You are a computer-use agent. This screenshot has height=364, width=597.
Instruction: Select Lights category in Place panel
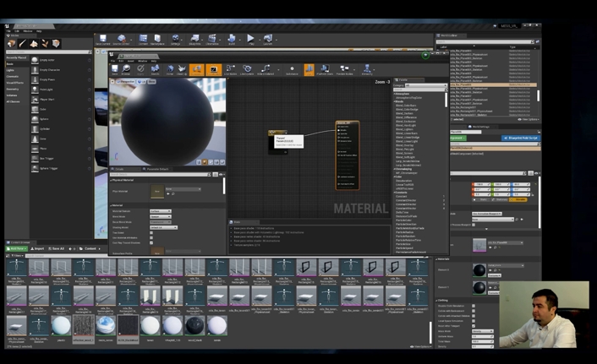10,70
